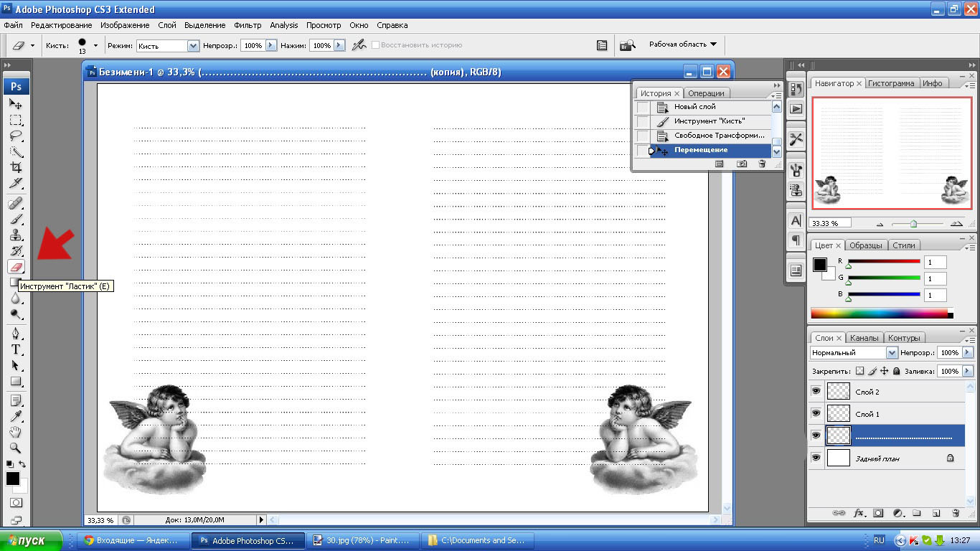Select the Lasso tool
The width and height of the screenshot is (980, 551).
tap(16, 136)
